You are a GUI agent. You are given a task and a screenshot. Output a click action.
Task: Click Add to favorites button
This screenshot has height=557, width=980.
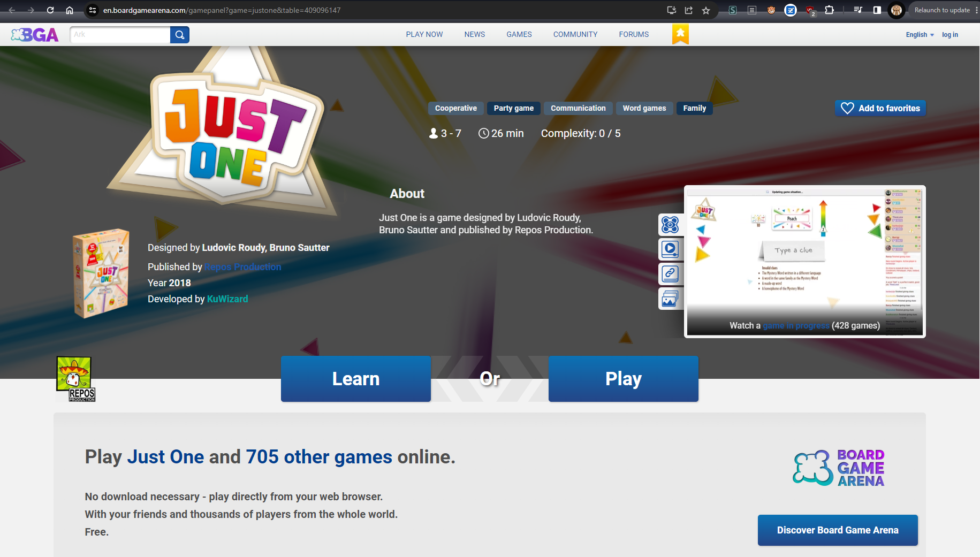[880, 108]
